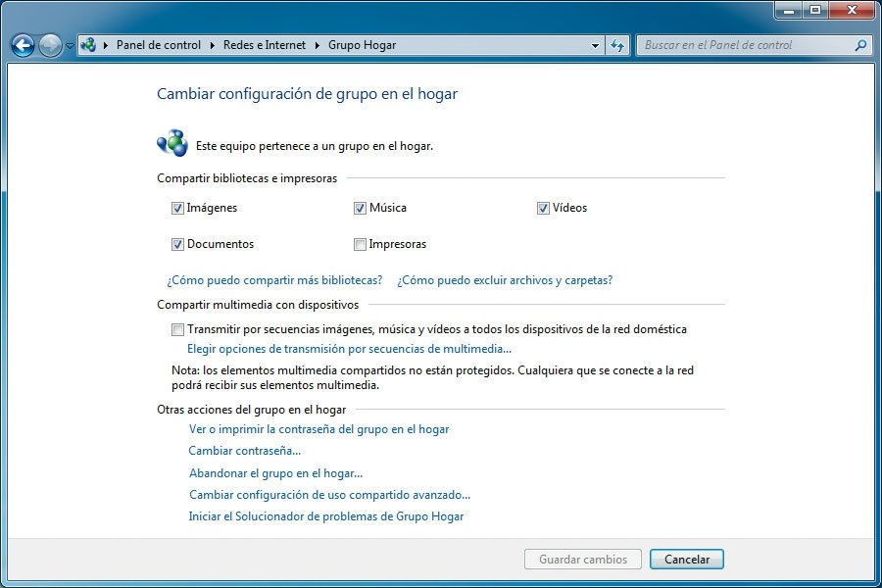Open Cambiar configuración de uso compartido avanzado...
This screenshot has width=882, height=588.
(x=329, y=495)
